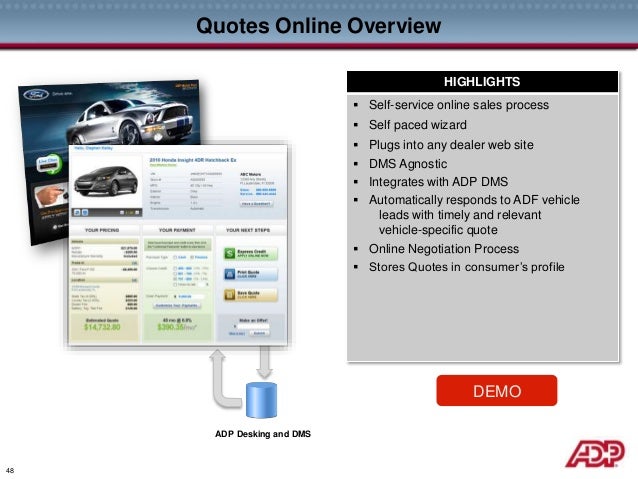Click the $390.35/mo payment amount
This screenshot has height=479, width=638.
pos(177,327)
